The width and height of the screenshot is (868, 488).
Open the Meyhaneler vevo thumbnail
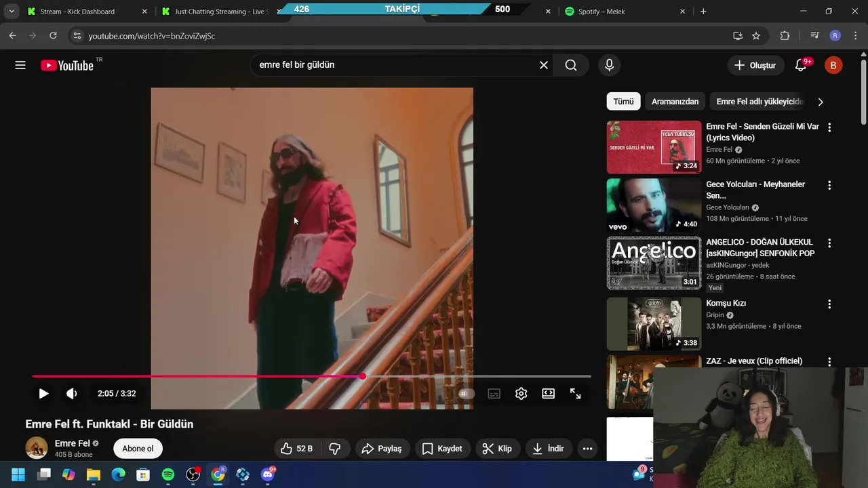(x=654, y=205)
